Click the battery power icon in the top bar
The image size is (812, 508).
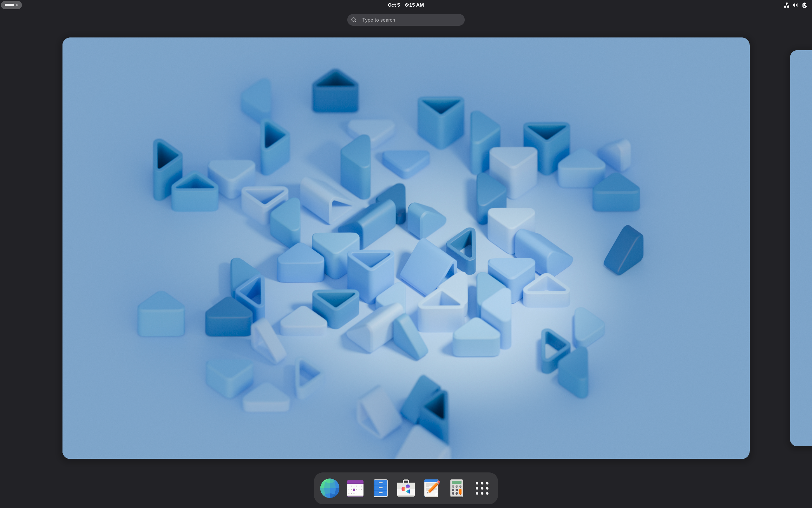coord(804,5)
